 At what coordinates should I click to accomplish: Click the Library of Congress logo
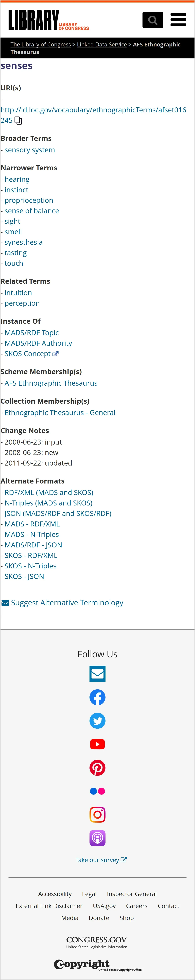48,20
